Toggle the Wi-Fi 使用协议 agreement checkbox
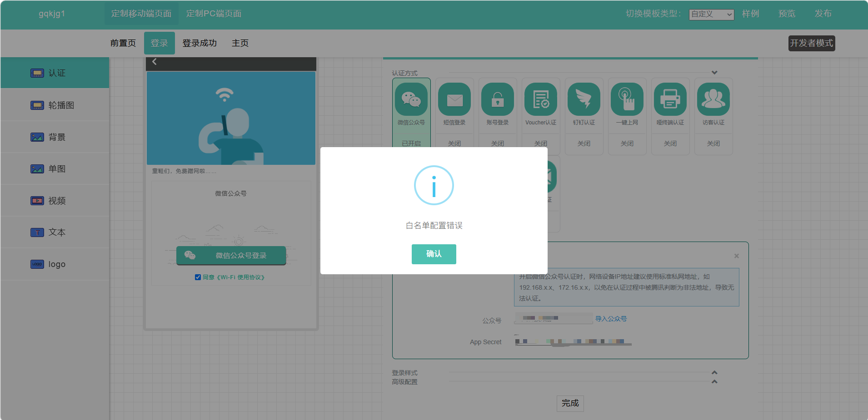This screenshot has height=420, width=868. click(x=198, y=277)
